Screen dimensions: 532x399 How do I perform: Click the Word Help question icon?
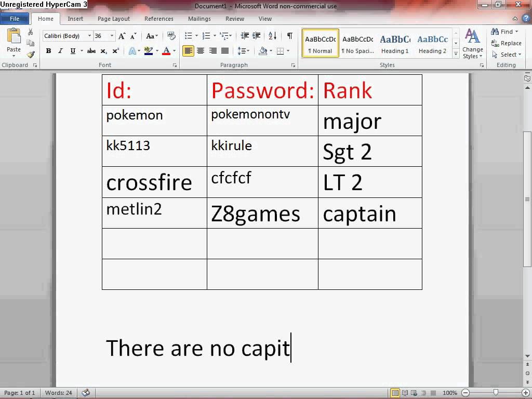coord(527,19)
